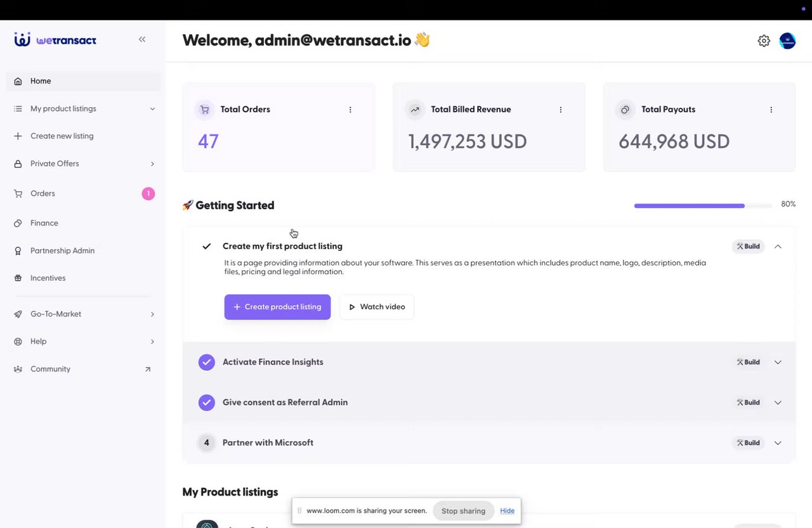The height and width of the screenshot is (528, 812).
Task: Open the Orders menu item
Action: 43,193
